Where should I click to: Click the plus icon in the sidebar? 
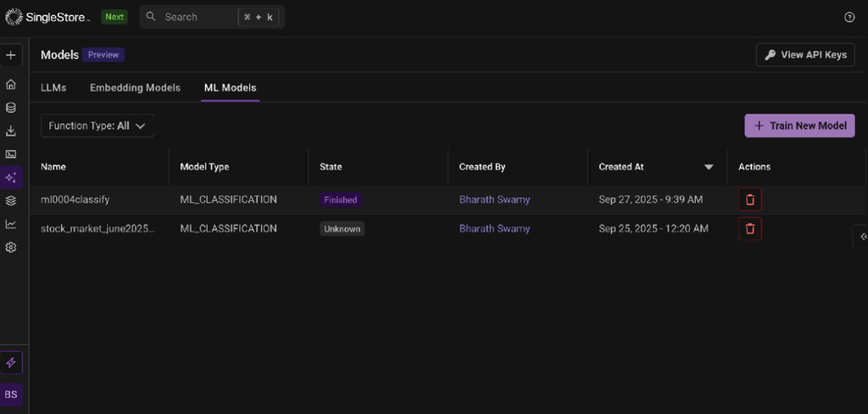[x=11, y=55]
